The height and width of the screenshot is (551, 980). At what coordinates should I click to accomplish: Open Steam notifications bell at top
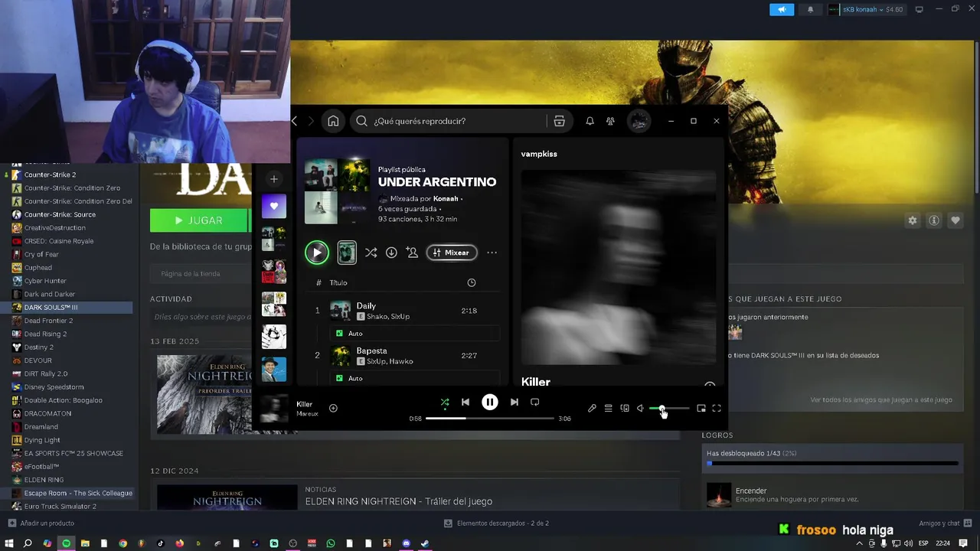[x=811, y=9]
